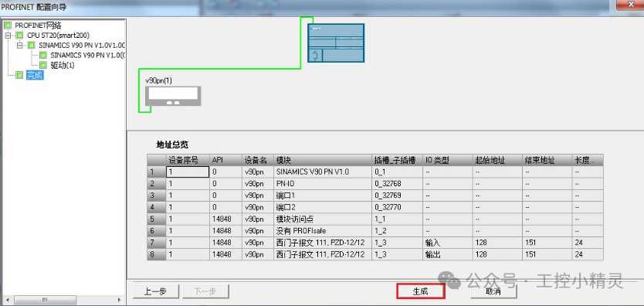The height and width of the screenshot is (306, 644).
Task: Click green status icon beside CPU ST20
Action: 20,36
